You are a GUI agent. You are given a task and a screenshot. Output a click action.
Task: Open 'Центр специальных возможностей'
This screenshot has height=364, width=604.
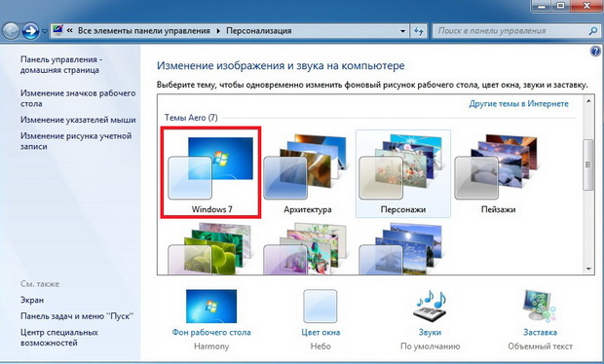click(58, 338)
